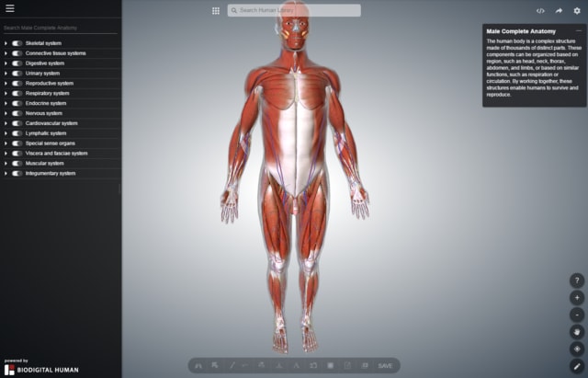Zoom out with the minus button

[577, 315]
